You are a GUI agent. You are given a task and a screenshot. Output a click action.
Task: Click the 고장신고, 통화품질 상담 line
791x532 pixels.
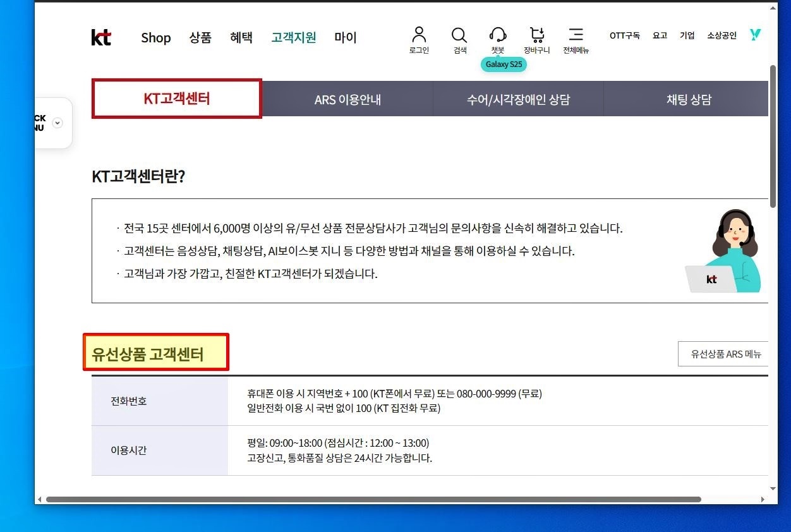coord(340,458)
